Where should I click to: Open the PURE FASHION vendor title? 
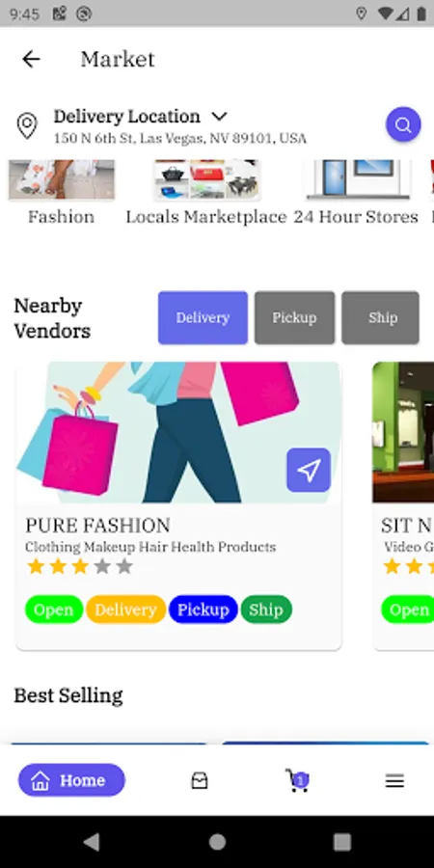(98, 526)
